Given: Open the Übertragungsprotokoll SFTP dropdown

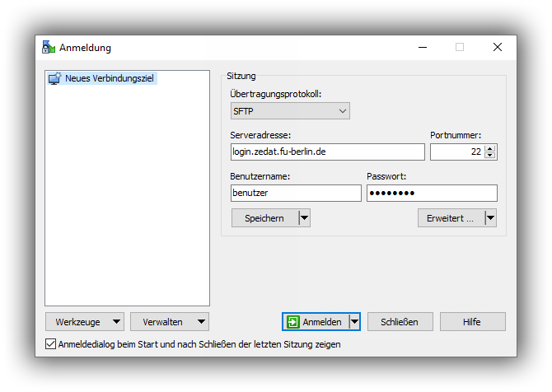Looking at the screenshot, I should [x=290, y=111].
